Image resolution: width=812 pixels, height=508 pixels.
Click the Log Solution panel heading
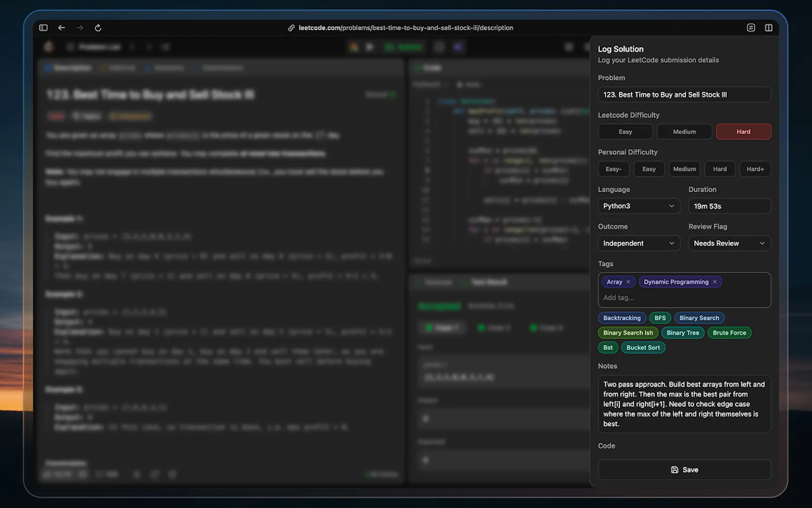click(x=621, y=49)
